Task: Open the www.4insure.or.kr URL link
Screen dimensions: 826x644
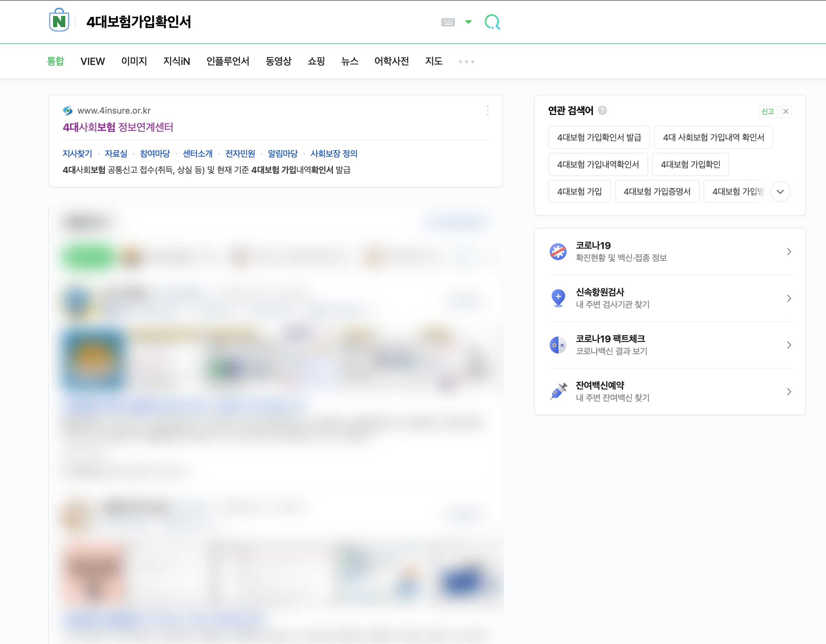Action: 114,110
